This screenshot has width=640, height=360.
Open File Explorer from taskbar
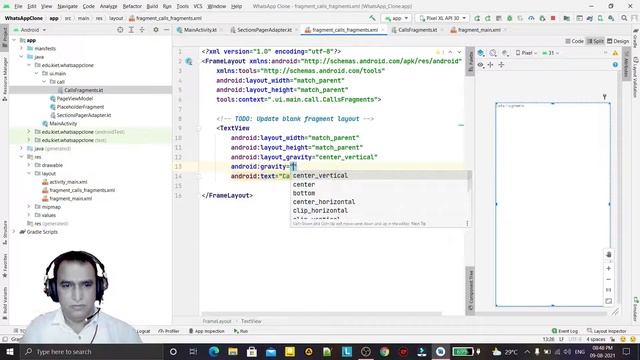(233, 351)
